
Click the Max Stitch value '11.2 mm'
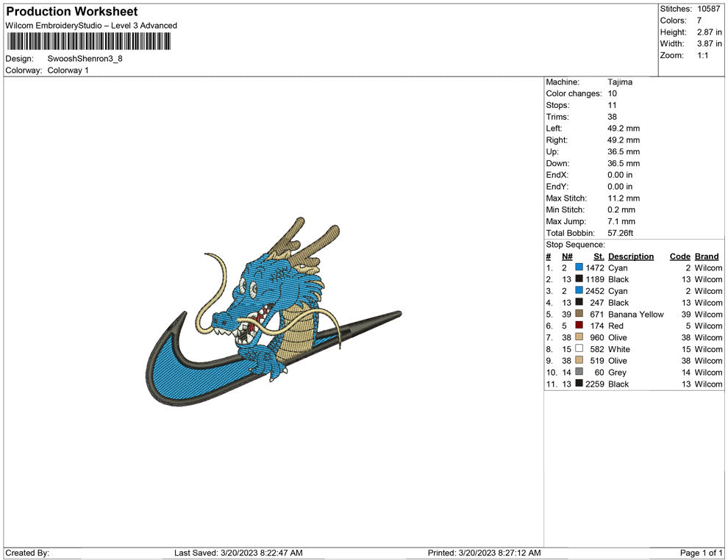(x=624, y=198)
